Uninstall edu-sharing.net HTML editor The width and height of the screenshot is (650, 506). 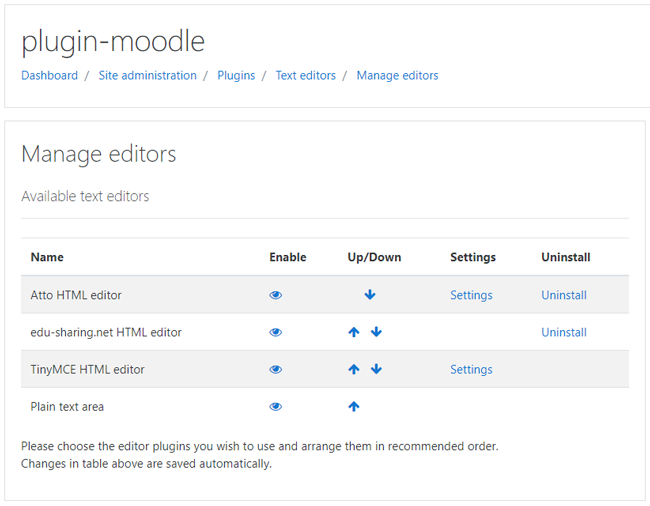pyautogui.click(x=564, y=332)
